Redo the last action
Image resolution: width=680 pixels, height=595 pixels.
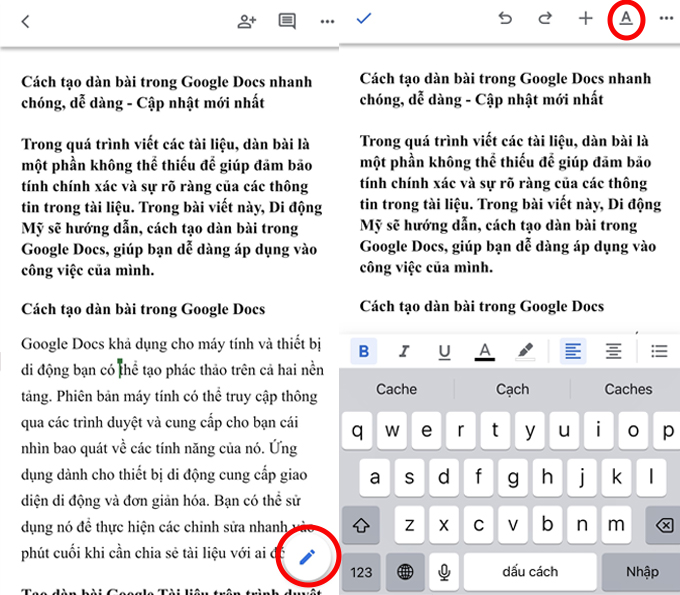[x=545, y=18]
